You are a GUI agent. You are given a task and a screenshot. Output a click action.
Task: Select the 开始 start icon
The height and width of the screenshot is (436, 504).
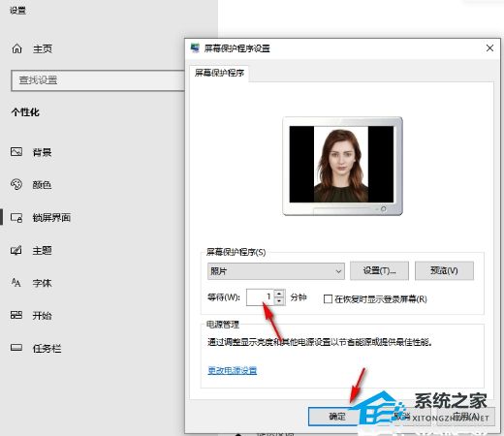tap(16, 315)
